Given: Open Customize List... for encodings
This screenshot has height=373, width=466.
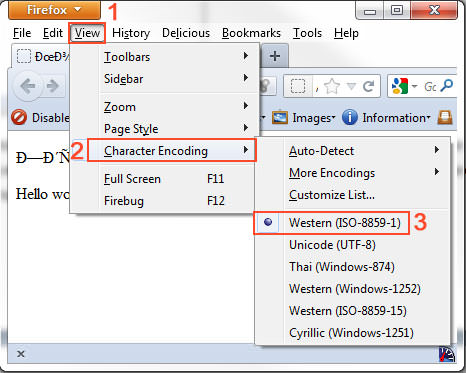Looking at the screenshot, I should tap(353, 195).
